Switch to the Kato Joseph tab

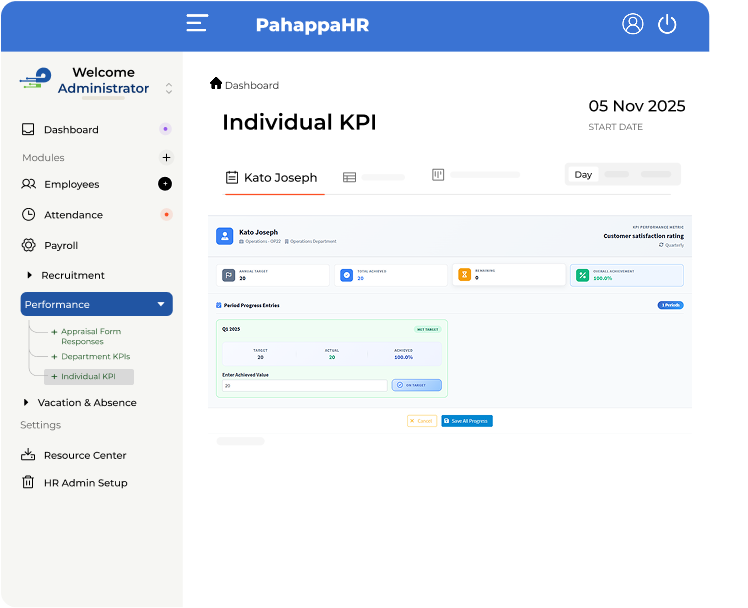[272, 178]
